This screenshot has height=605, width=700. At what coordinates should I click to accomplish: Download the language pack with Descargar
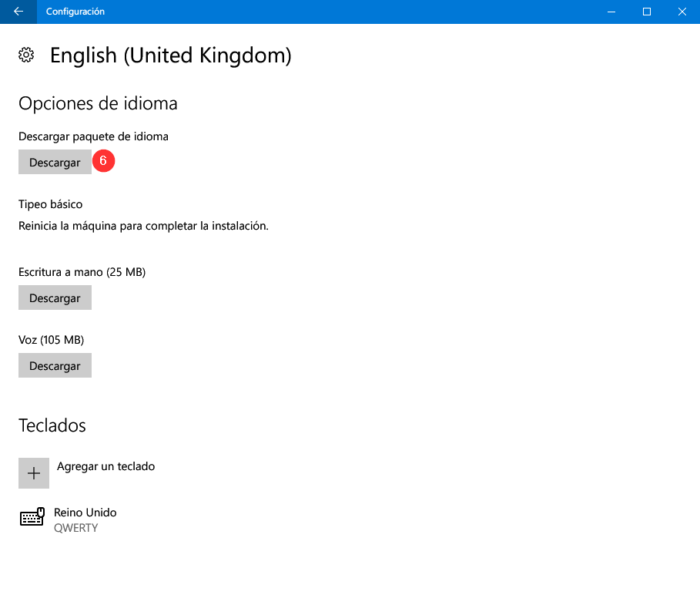click(x=55, y=162)
